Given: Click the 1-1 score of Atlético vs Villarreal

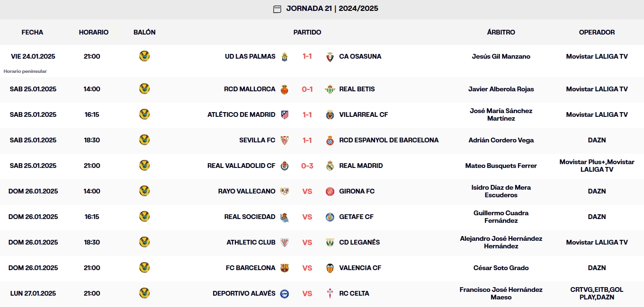Looking at the screenshot, I should click(x=307, y=114).
